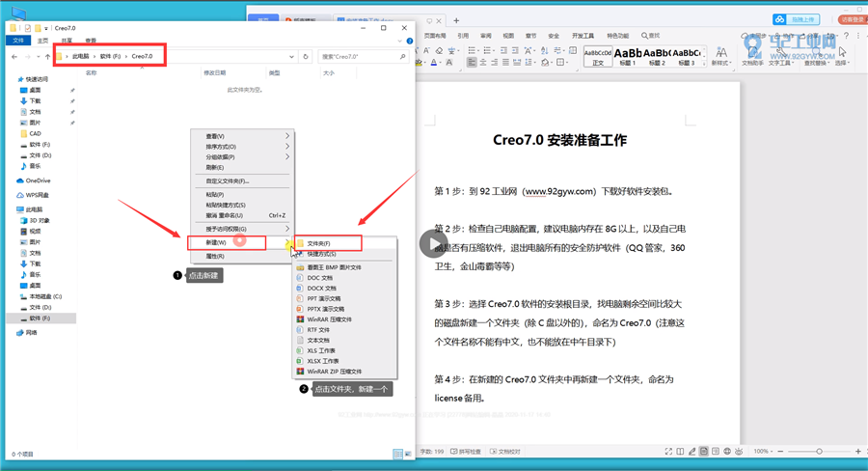Click WPS 文档助手 button
Image resolution: width=868 pixels, height=471 pixels.
[x=752, y=57]
